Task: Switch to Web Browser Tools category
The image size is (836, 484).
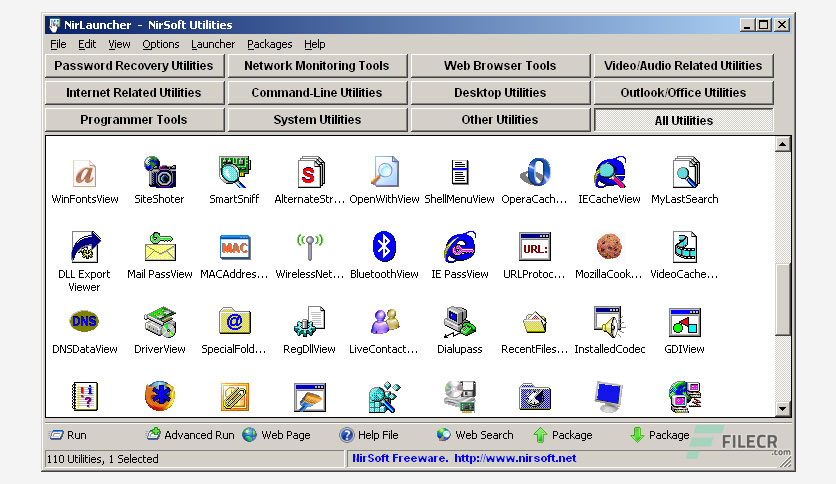Action: point(500,66)
